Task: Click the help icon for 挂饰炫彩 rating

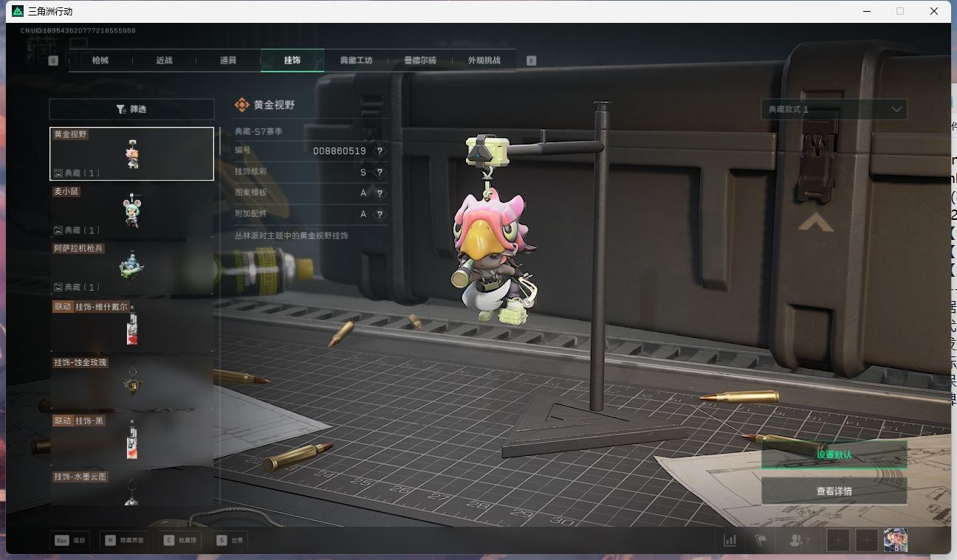Action: point(380,173)
